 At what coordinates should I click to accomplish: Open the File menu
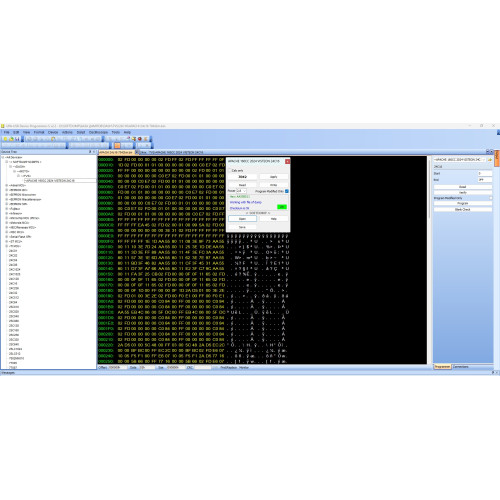[x=6, y=132]
